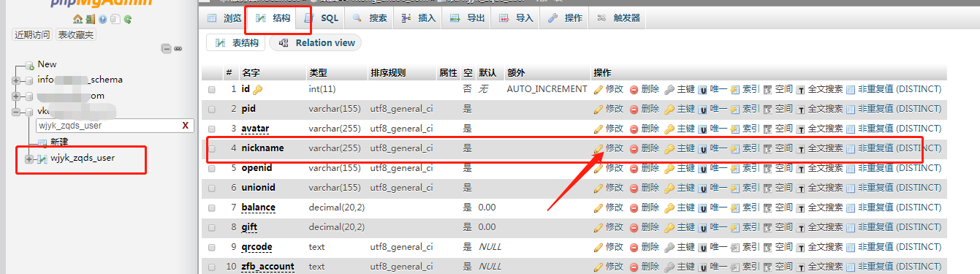Check the checkbox for id column
The height and width of the screenshot is (274, 980).
point(212,89)
